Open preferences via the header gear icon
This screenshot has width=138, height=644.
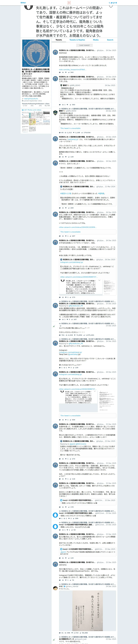point(116,3)
